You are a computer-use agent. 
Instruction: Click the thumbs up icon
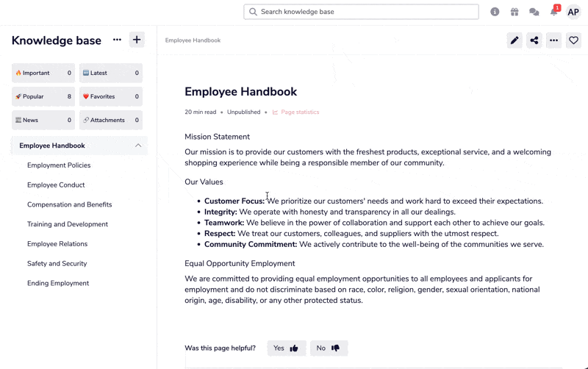pyautogui.click(x=294, y=348)
